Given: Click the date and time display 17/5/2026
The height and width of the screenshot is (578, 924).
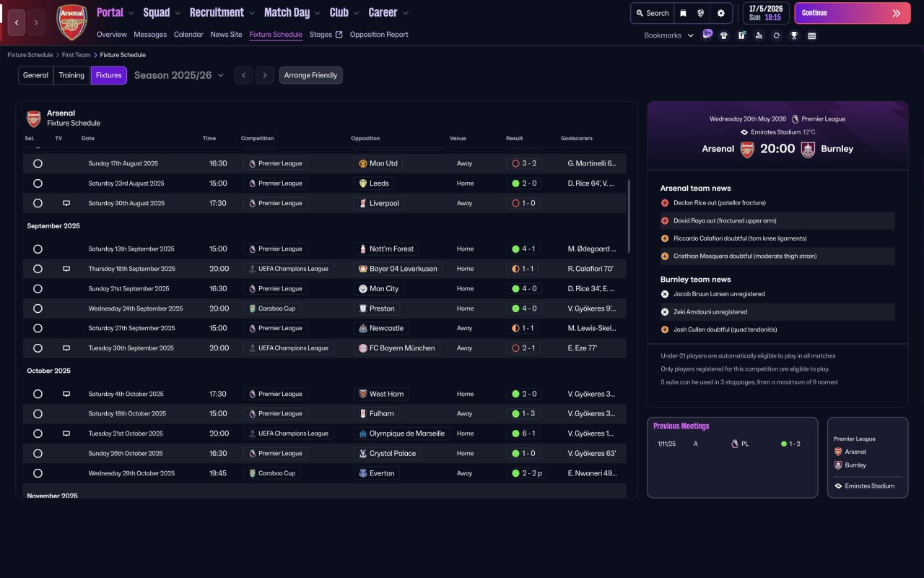Looking at the screenshot, I should (x=765, y=13).
